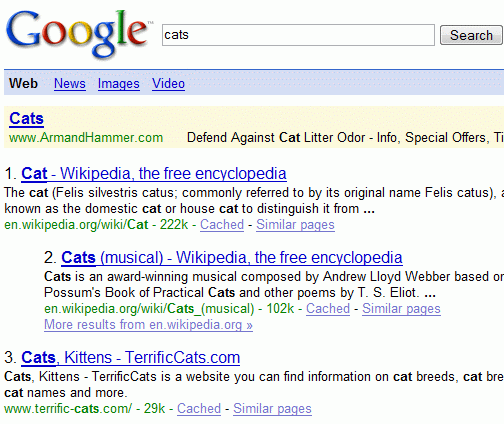Open Similar pages for Wikipedia Cat result
Screen dimensions: 504x424
point(295,225)
